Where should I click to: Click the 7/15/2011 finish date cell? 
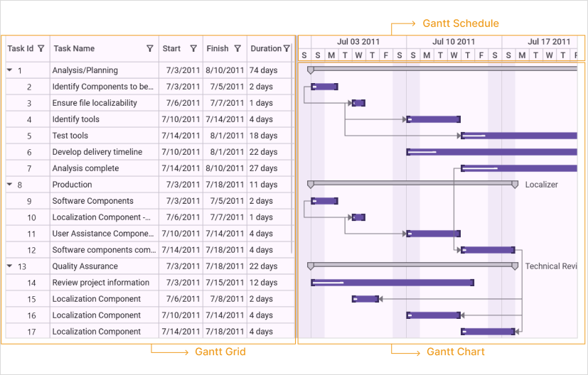pos(225,283)
